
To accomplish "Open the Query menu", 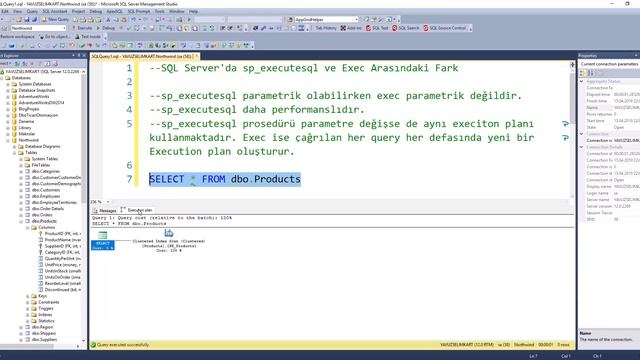I will [x=32, y=11].
